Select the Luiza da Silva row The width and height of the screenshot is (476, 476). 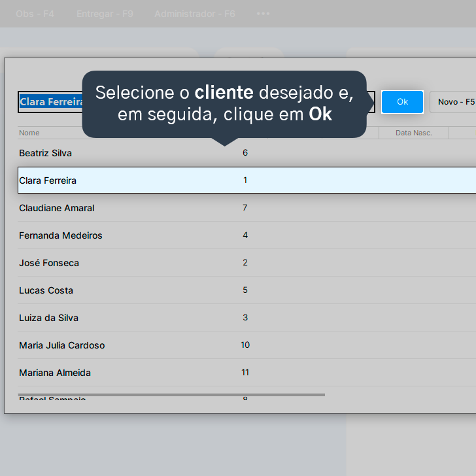(x=246, y=318)
